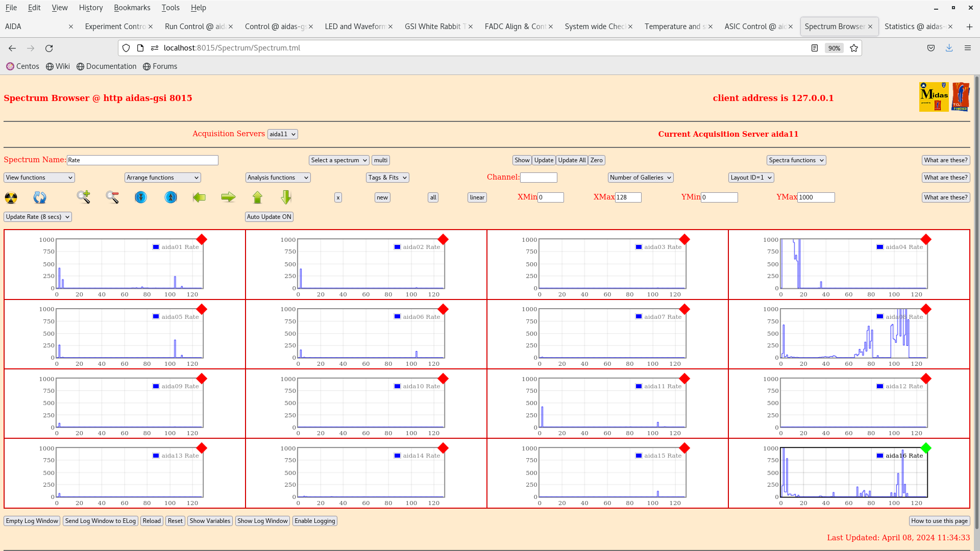Enable logging with Enable Logging button
Screen dimensions: 980x551
[314, 520]
